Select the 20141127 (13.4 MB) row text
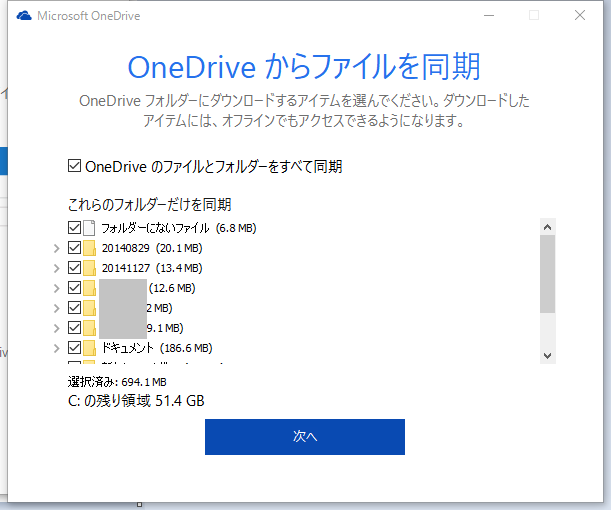Screen dimensions: 611x510 point(152,268)
